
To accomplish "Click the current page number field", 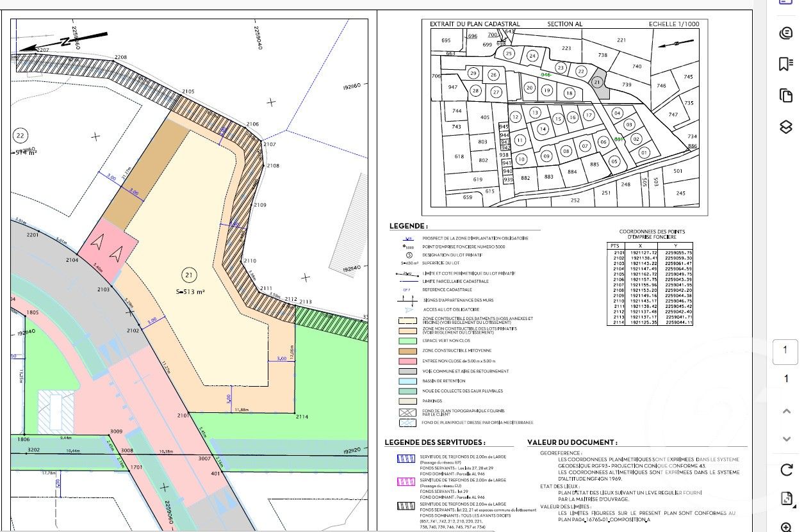I will [x=786, y=350].
